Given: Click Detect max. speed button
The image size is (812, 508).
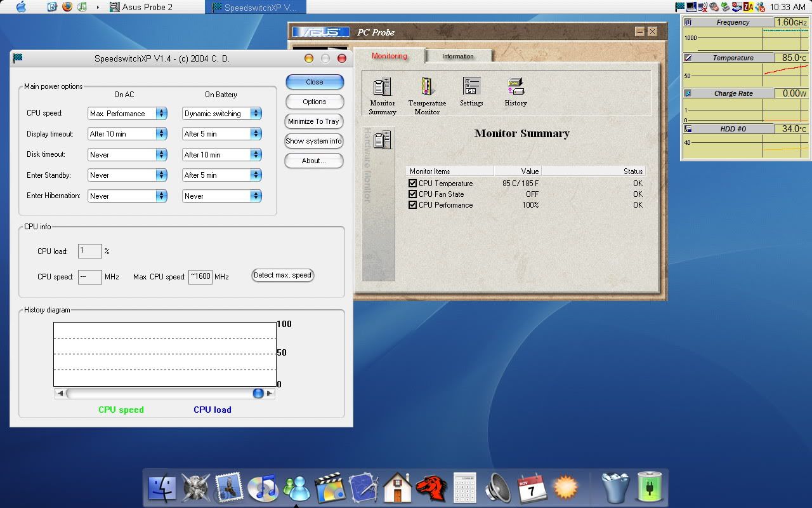Looking at the screenshot, I should (283, 275).
